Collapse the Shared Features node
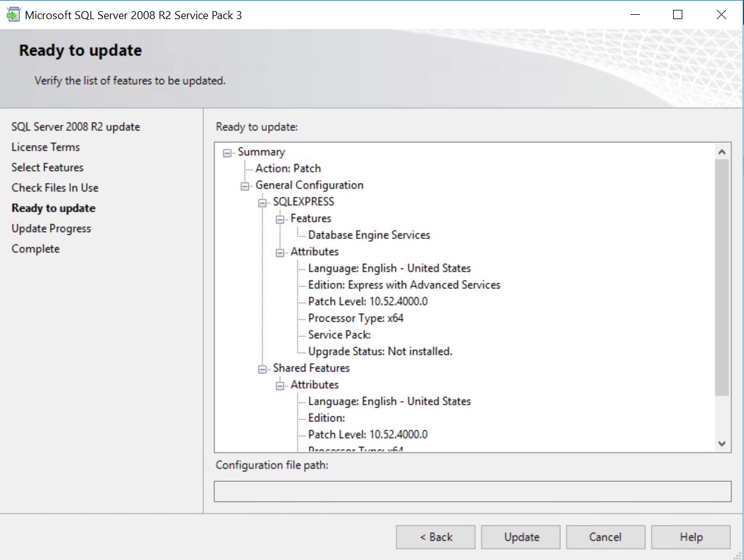744x560 pixels. [x=263, y=368]
